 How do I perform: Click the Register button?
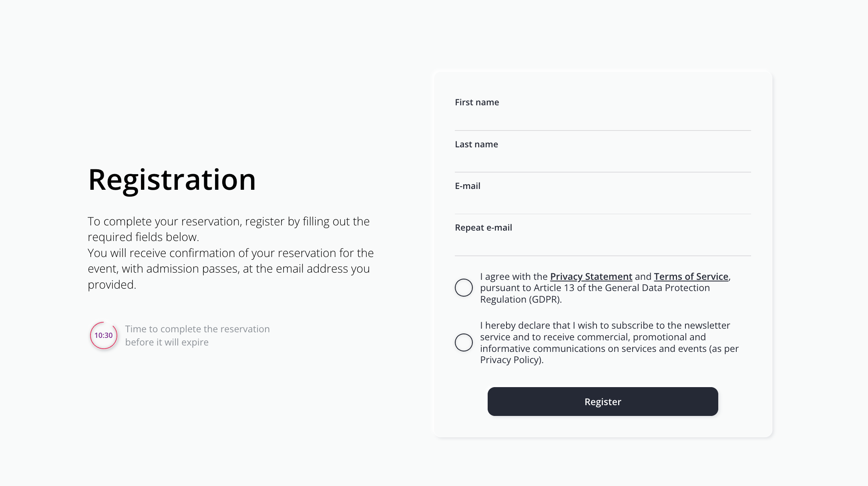pyautogui.click(x=603, y=402)
